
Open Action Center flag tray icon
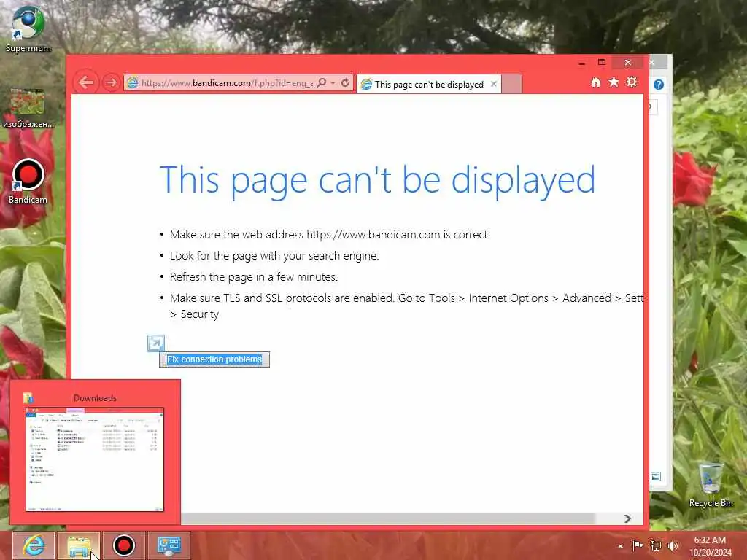click(638, 545)
